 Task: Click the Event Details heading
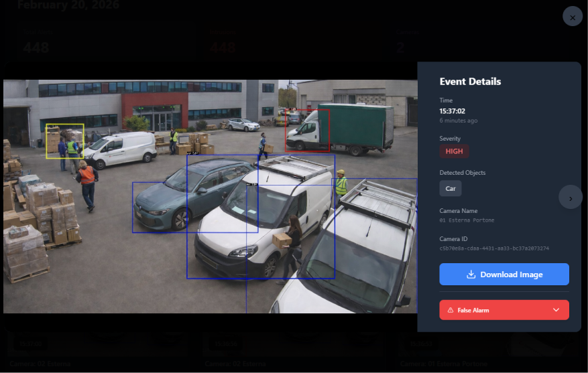point(470,82)
